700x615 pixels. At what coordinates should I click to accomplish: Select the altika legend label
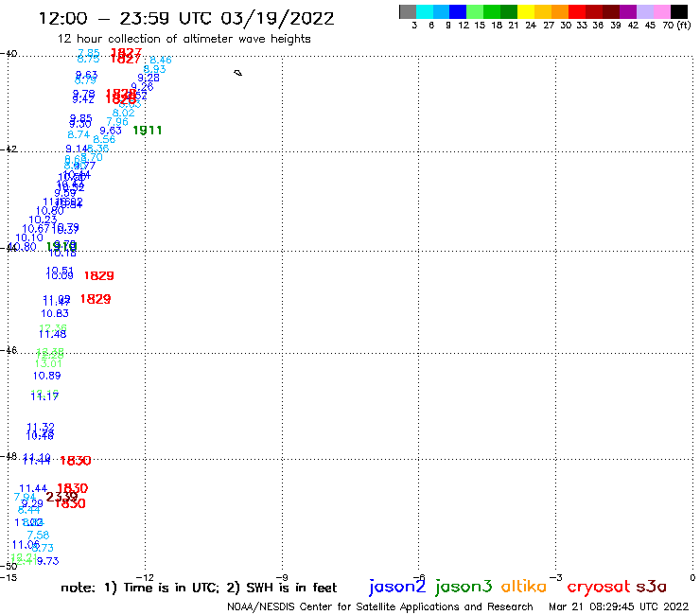523,587
